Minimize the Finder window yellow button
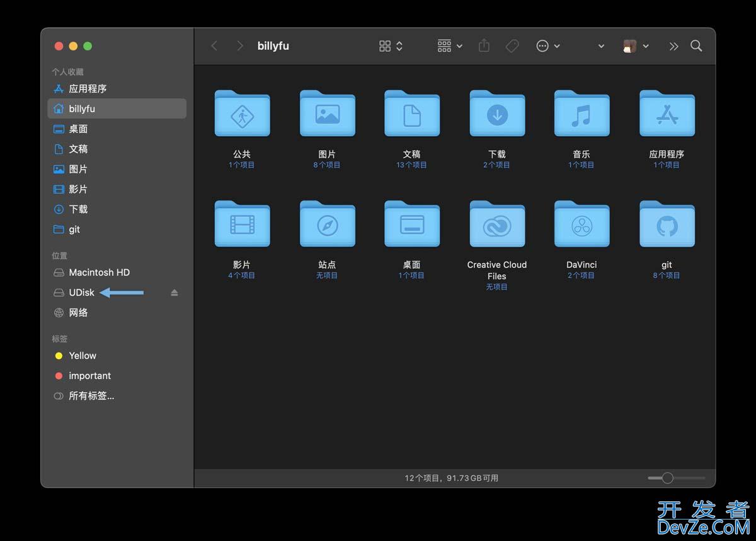Viewport: 756px width, 541px height. pyautogui.click(x=73, y=46)
